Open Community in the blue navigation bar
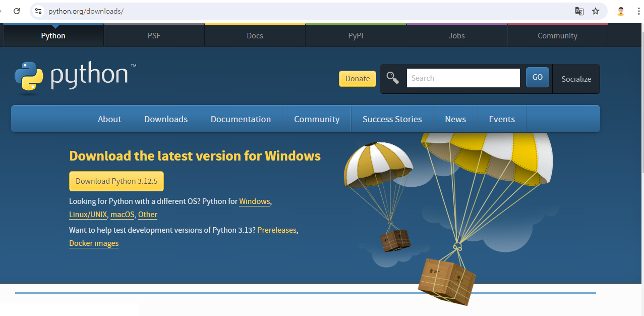Screen dimensions: 644x316 coord(317,119)
